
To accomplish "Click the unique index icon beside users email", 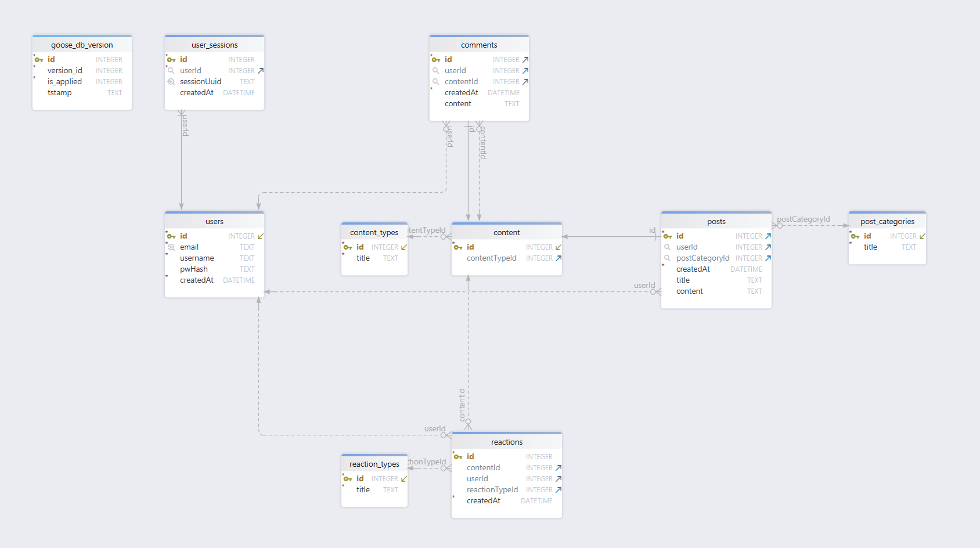I will 171,247.
